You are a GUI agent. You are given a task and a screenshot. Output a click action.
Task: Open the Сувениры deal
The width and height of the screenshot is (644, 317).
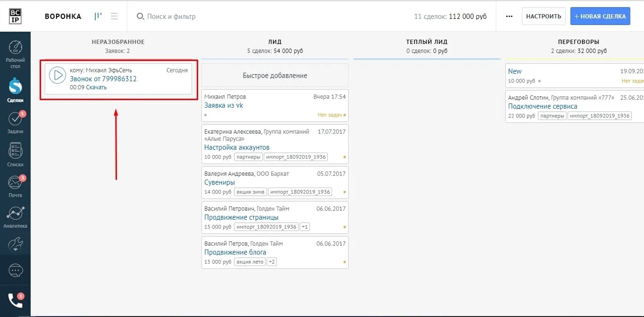tap(219, 182)
